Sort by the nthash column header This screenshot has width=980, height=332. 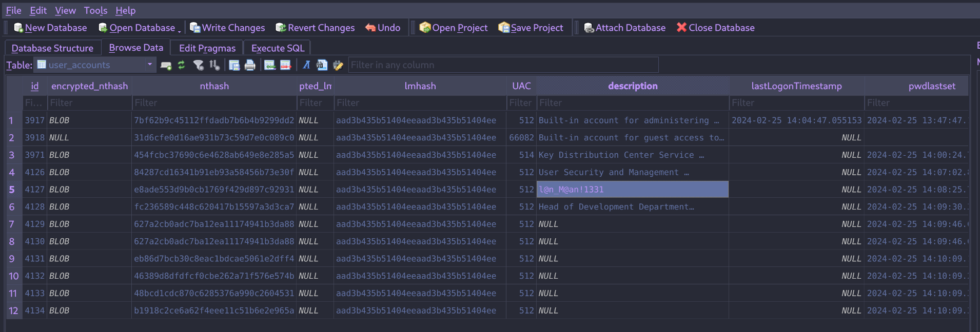coord(214,86)
